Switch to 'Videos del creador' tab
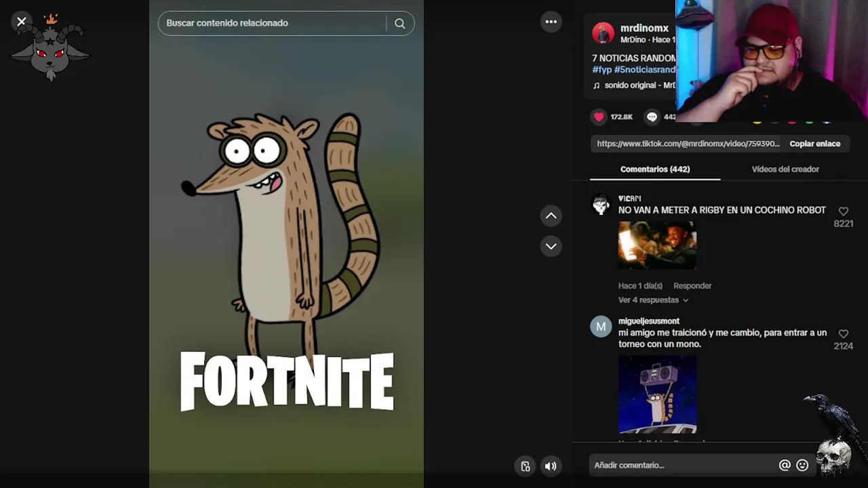This screenshot has width=868, height=488. point(785,169)
